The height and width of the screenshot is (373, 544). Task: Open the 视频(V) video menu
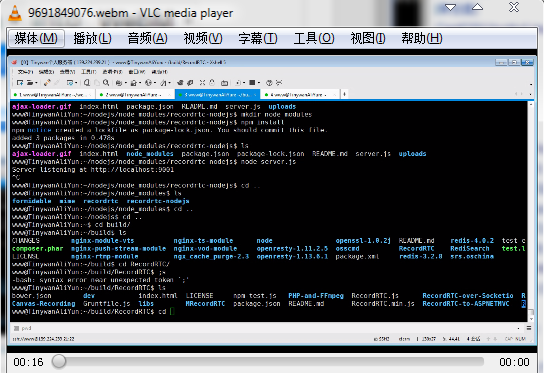point(203,38)
